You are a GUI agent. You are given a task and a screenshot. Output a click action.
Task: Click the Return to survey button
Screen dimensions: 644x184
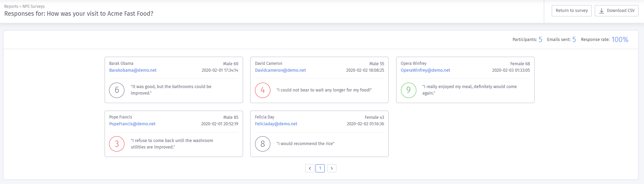pos(571,11)
